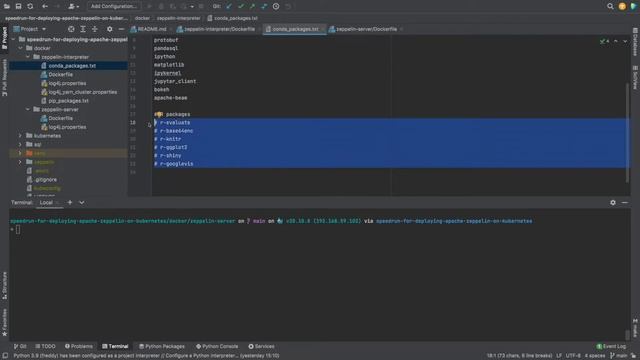Viewport: 640px width, 360px height.
Task: Open the Python Packages tab
Action: pyautogui.click(x=162, y=346)
